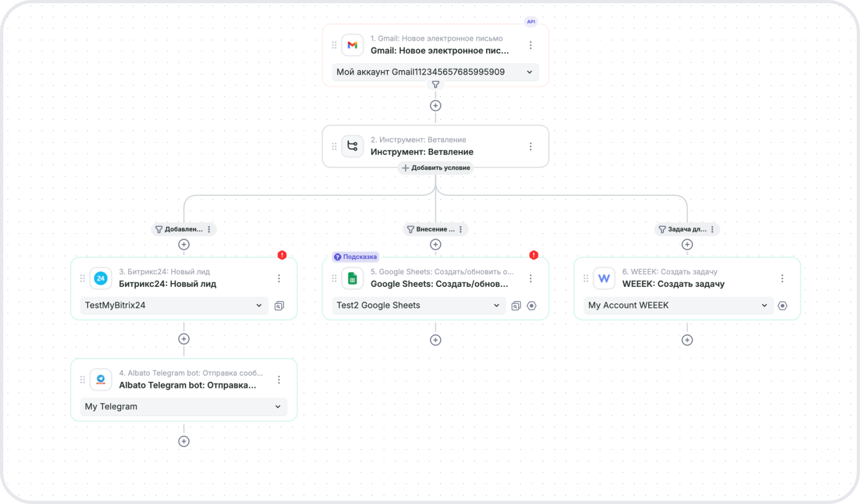Click the Подсказка hint badge
Screen dimensions: 860x504
coord(355,257)
